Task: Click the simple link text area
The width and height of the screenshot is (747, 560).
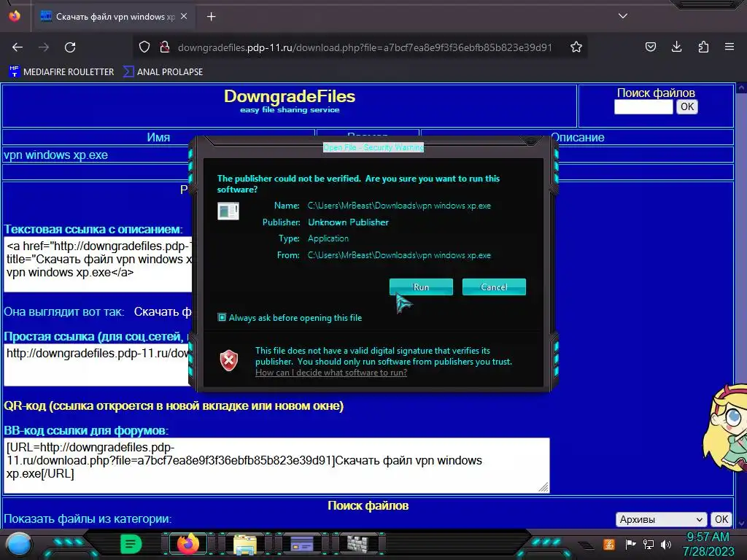Action: pyautogui.click(x=97, y=365)
